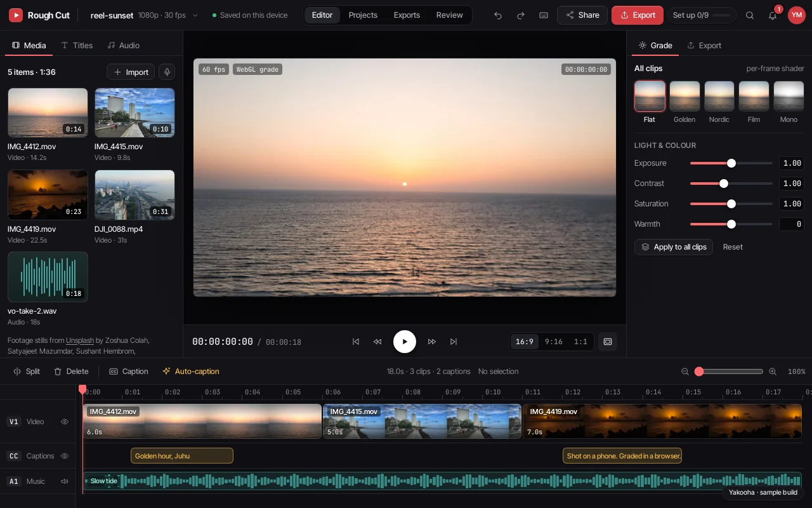Switch to the Titles tab

pyautogui.click(x=77, y=46)
